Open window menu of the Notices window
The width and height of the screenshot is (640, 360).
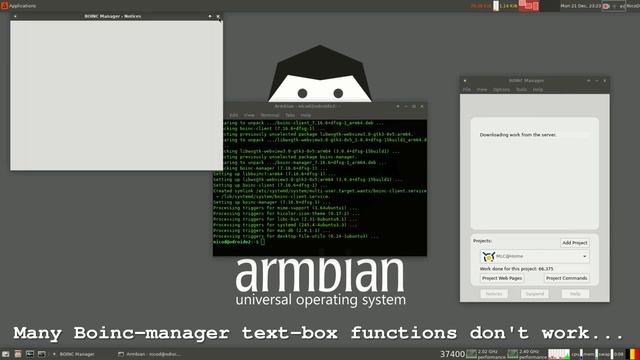15,16
